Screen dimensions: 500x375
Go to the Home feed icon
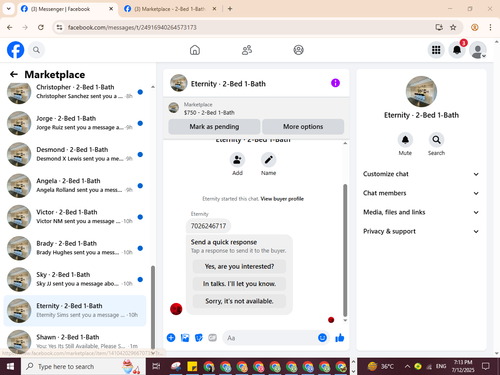[x=195, y=50]
